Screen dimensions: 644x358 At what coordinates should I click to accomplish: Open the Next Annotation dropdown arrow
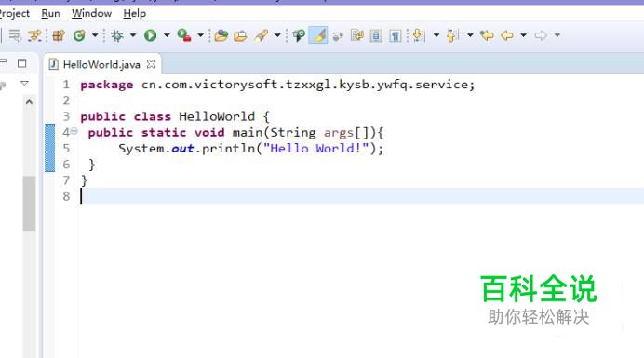(x=436, y=35)
